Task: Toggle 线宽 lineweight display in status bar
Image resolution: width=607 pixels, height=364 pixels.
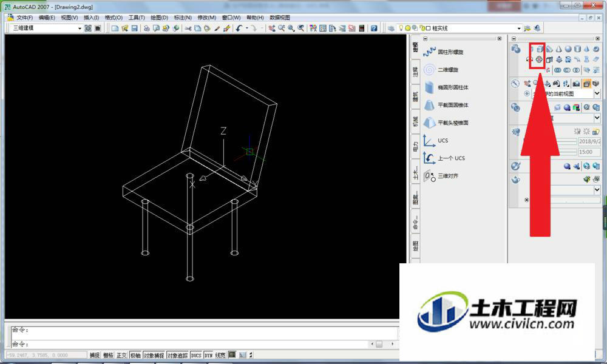Action: (x=220, y=355)
